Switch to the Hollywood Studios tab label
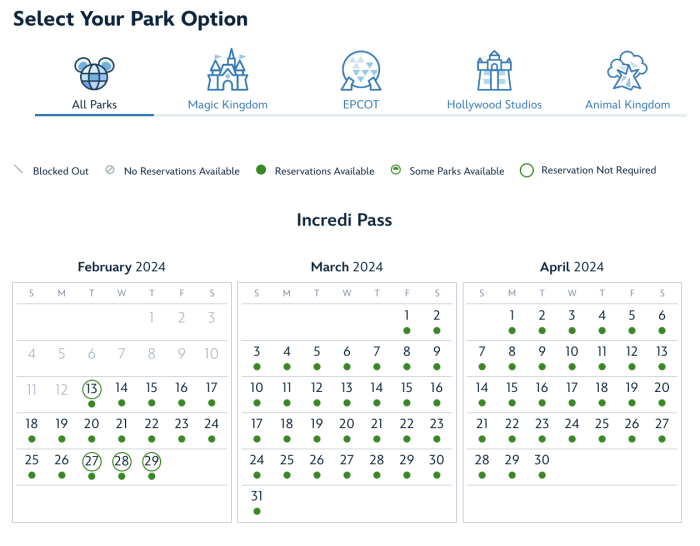Image resolution: width=700 pixels, height=546 pixels. coord(494,105)
